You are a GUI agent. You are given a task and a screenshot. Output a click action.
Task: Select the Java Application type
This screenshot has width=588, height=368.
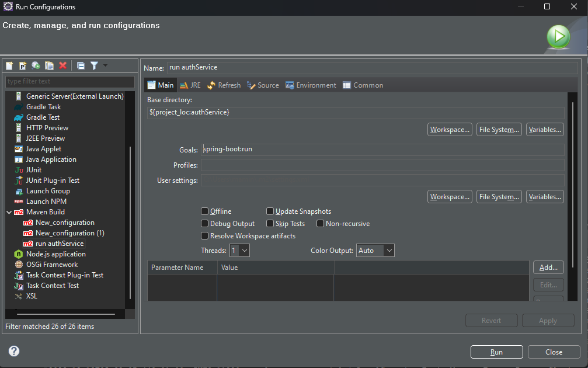(x=51, y=159)
